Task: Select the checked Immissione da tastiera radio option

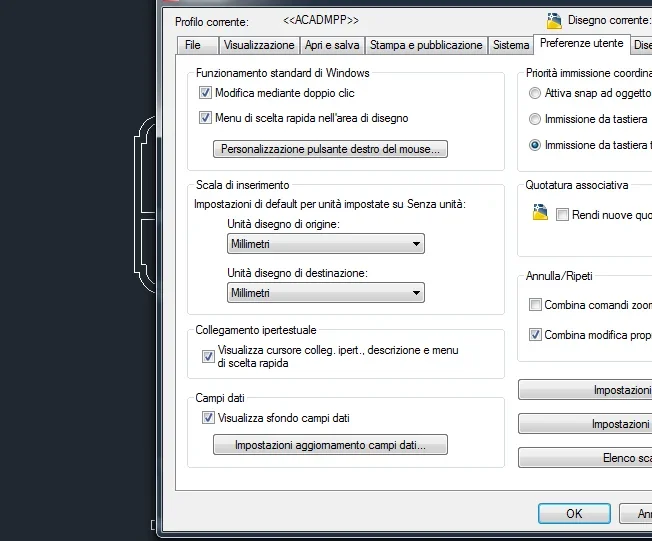Action: pyautogui.click(x=535, y=145)
